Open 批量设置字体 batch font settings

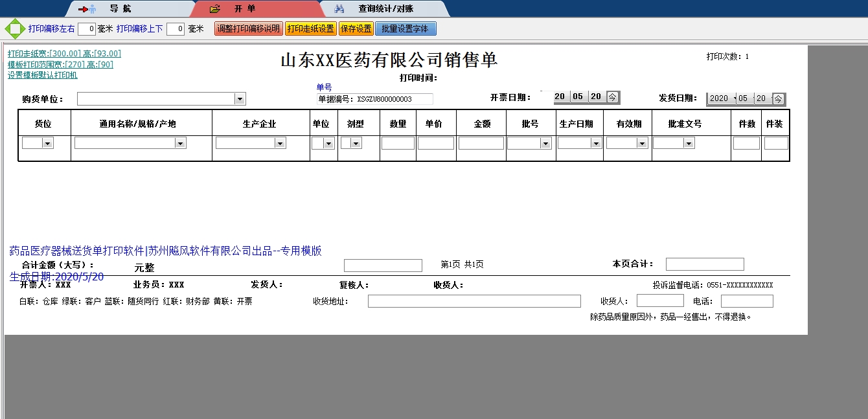tap(405, 28)
